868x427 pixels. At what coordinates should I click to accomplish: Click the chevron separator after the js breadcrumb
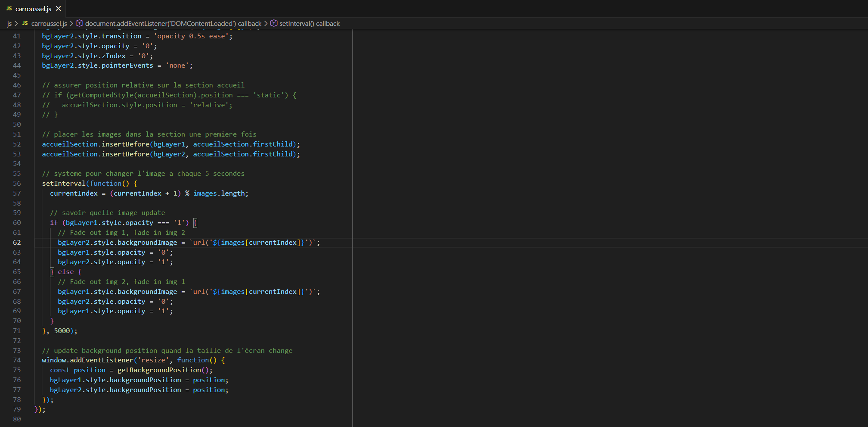(16, 23)
